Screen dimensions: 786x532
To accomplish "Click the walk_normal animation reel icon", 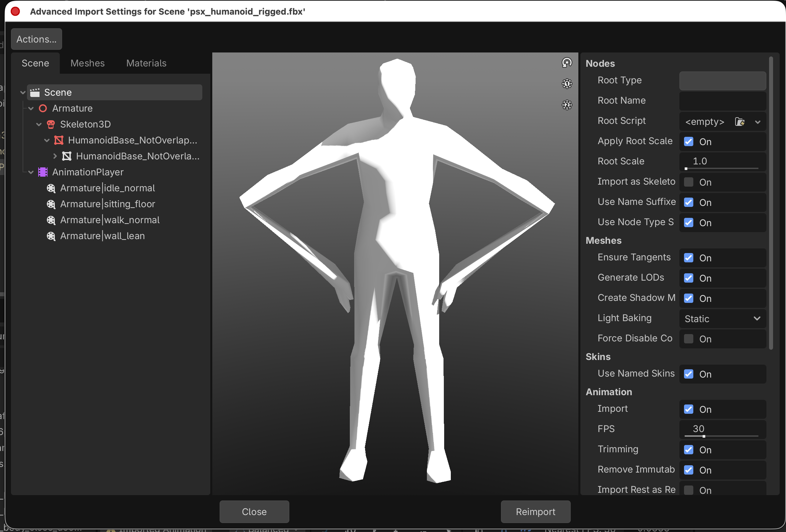I will click(51, 220).
